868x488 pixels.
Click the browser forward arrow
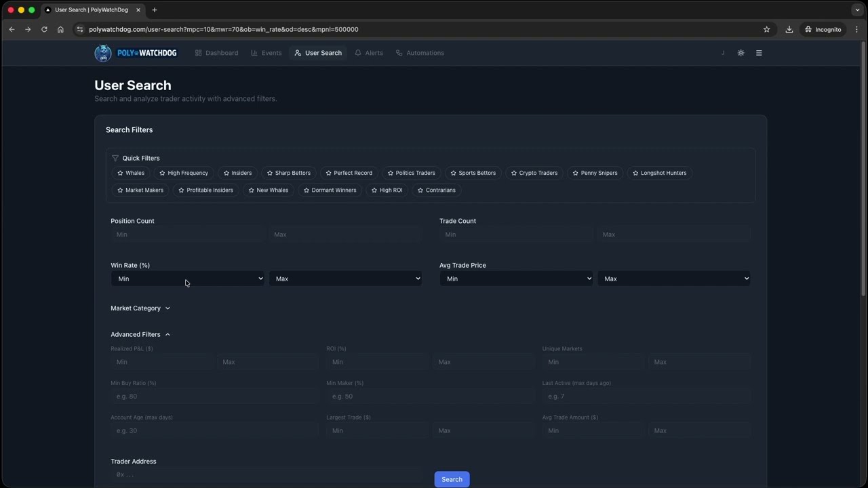coord(28,29)
